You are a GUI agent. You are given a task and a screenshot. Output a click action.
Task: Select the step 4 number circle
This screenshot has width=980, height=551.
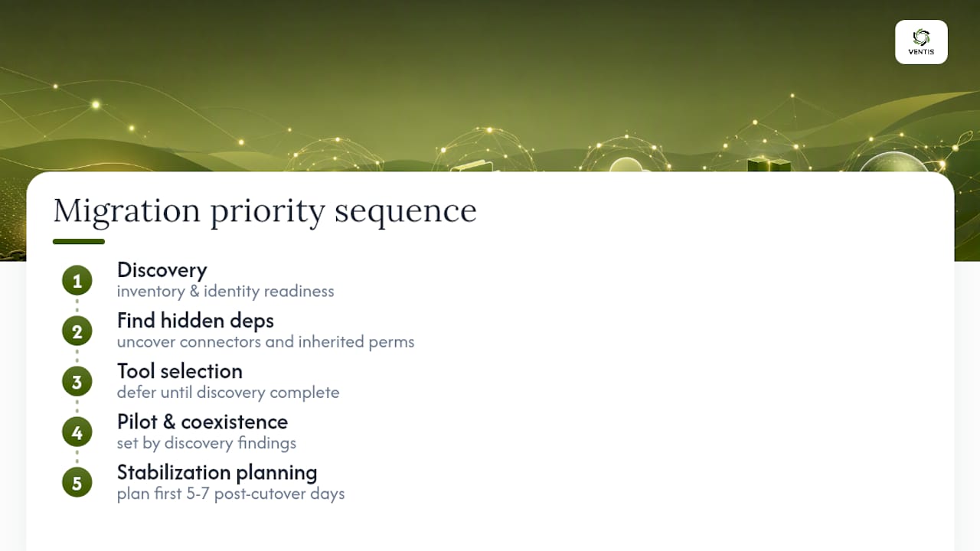click(77, 432)
